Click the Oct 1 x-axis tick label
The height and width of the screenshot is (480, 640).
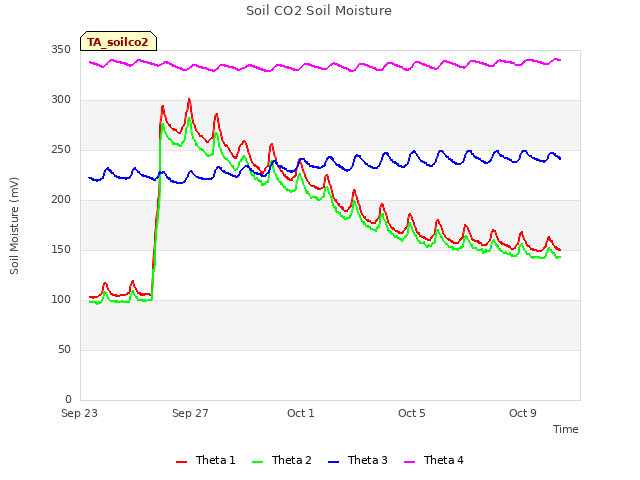pyautogui.click(x=301, y=413)
